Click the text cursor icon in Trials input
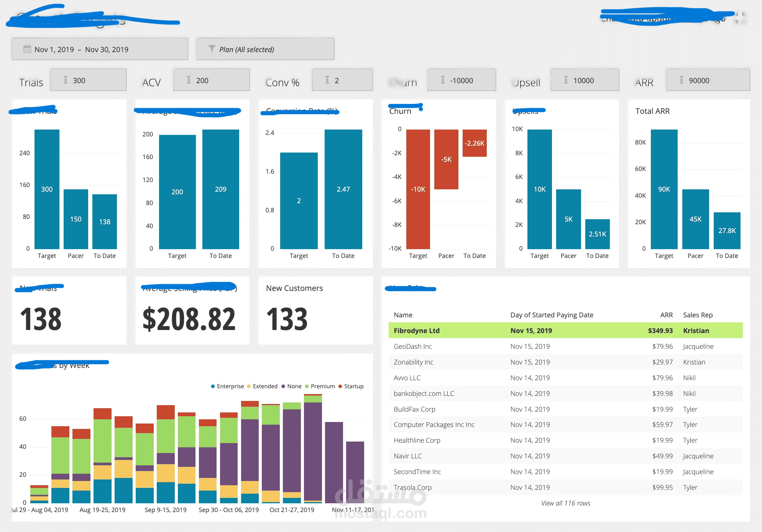The height and width of the screenshot is (532, 762). coord(66,80)
